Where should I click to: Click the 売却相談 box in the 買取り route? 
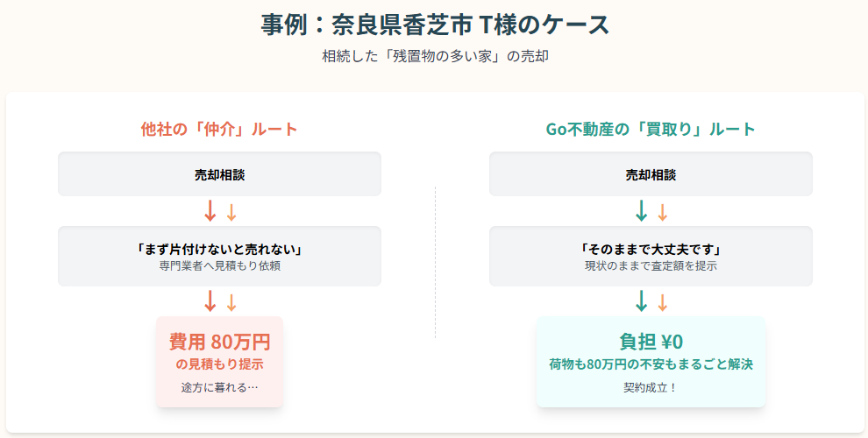click(x=651, y=174)
